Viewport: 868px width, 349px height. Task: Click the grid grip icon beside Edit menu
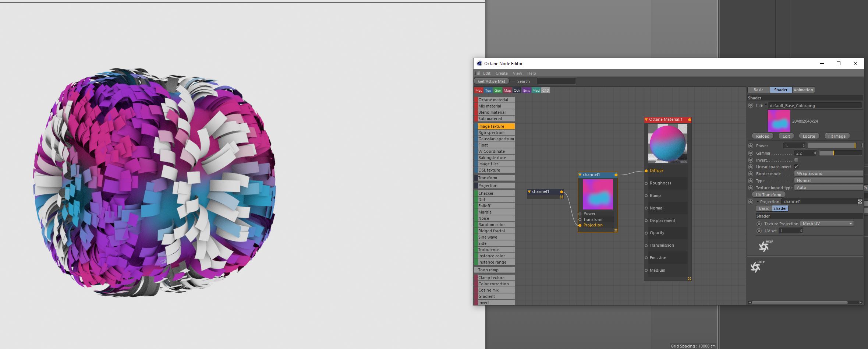pyautogui.click(x=478, y=73)
